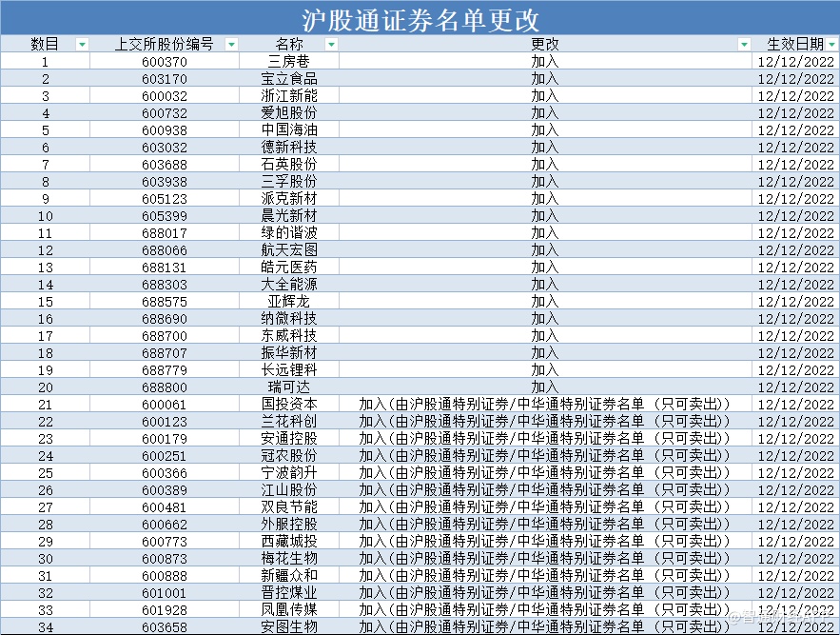Select stock code cell 600061
The image size is (840, 635).
pos(165,405)
